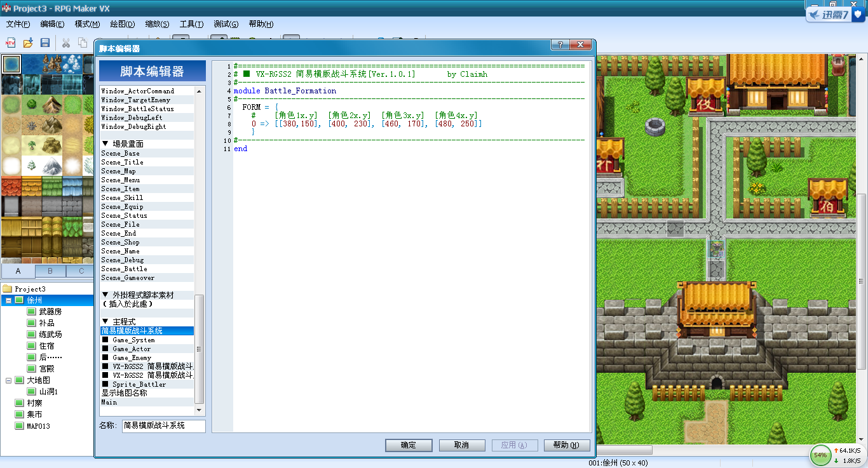This screenshot has width=868, height=468.
Task: Open the 编辑(E) menu
Action: [52, 24]
